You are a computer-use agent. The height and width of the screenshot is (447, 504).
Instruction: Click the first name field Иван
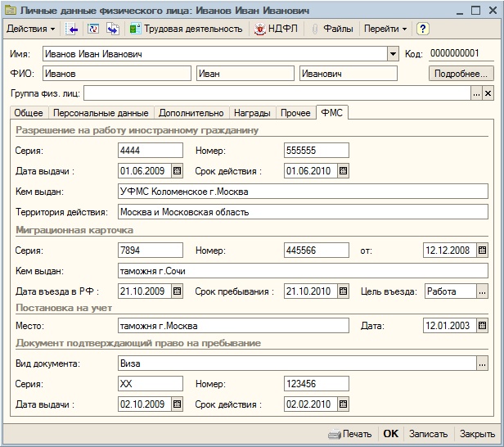245,74
